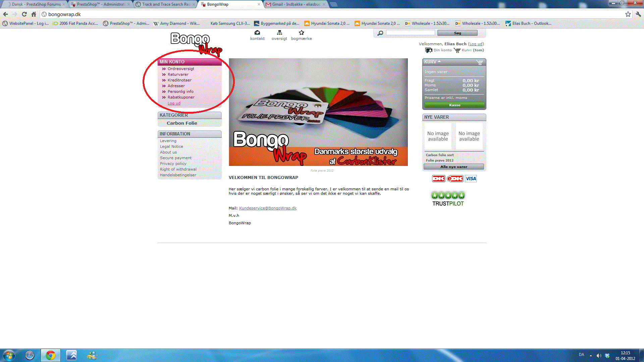Image resolution: width=644 pixels, height=362 pixels.
Task: Click Kundeservice email link
Action: point(268,208)
